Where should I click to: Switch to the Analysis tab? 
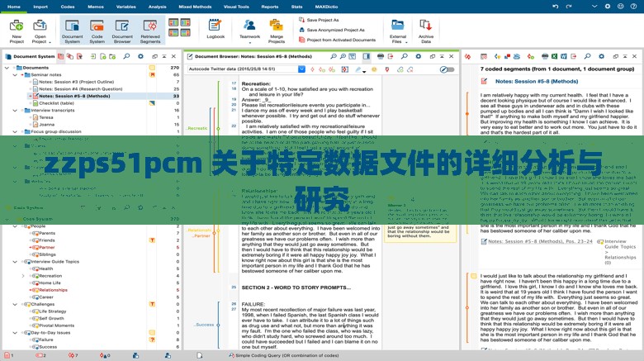[x=158, y=7]
